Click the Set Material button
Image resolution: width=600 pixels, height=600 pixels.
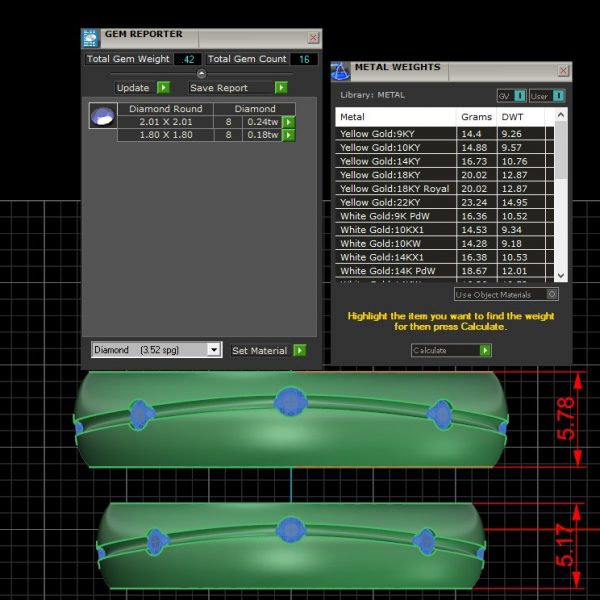tap(268, 350)
